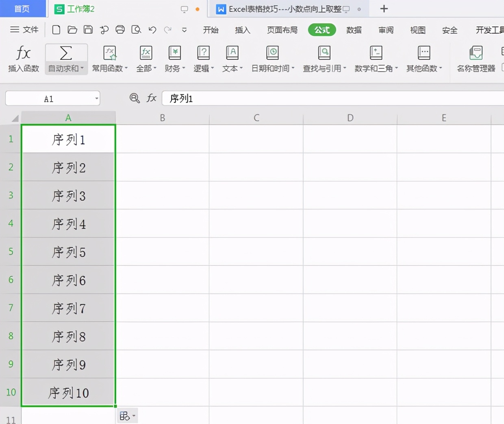Screen dimensions: 504x424
Task: Select column header B
Action: 163,118
